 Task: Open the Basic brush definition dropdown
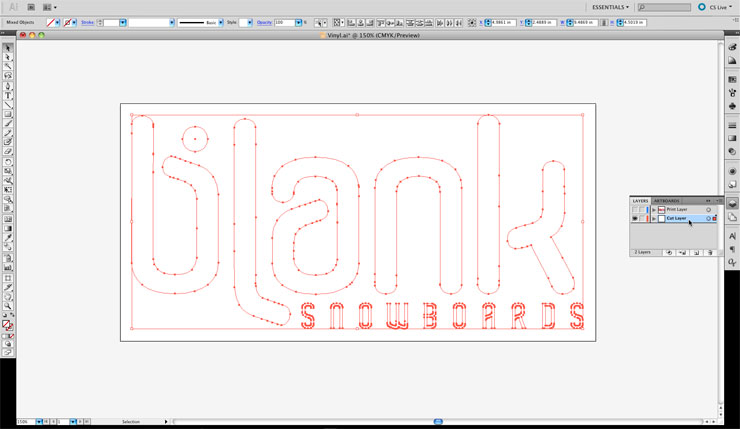[x=220, y=23]
